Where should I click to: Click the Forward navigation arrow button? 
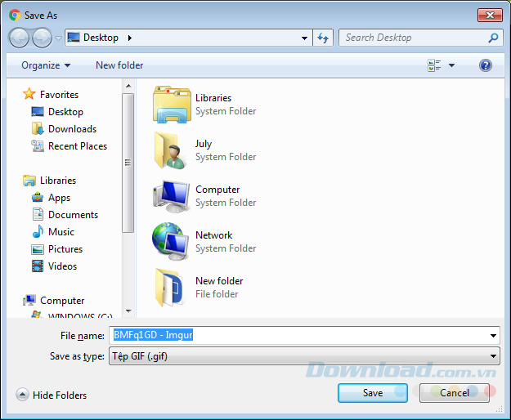coord(41,38)
